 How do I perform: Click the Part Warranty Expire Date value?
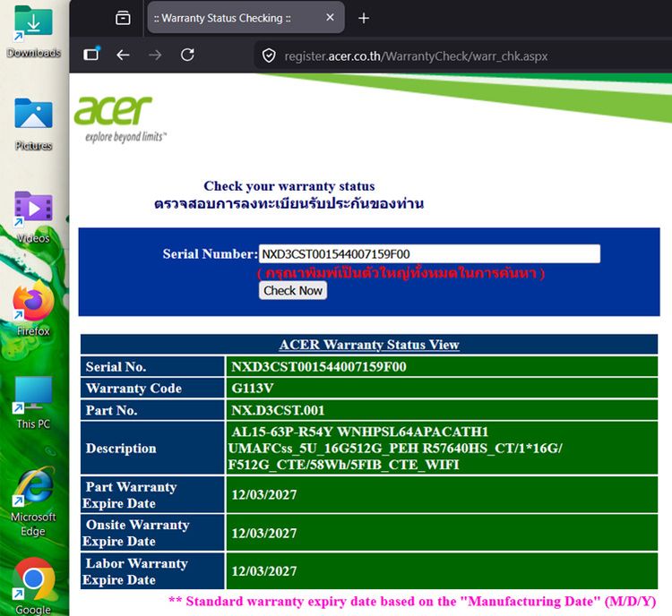coord(264,495)
